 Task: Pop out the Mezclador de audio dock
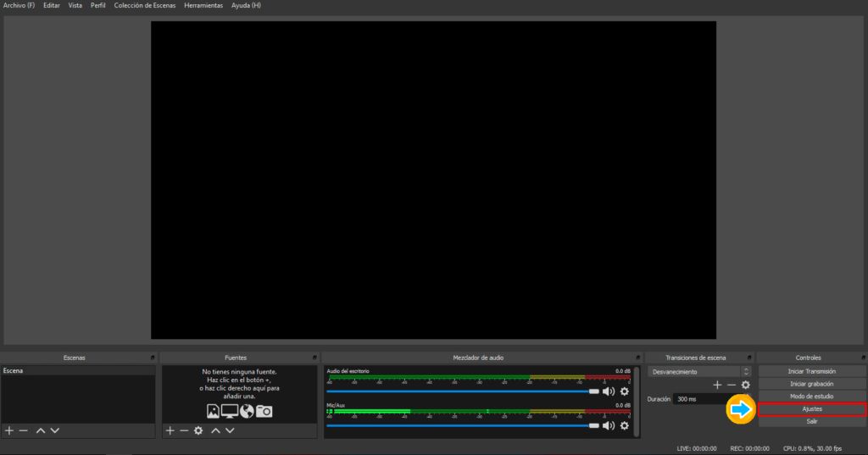point(637,358)
